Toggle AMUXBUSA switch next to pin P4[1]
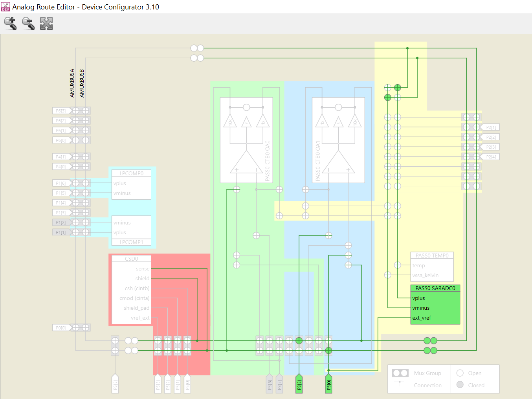Screen dimensions: 532x399 tap(75, 157)
